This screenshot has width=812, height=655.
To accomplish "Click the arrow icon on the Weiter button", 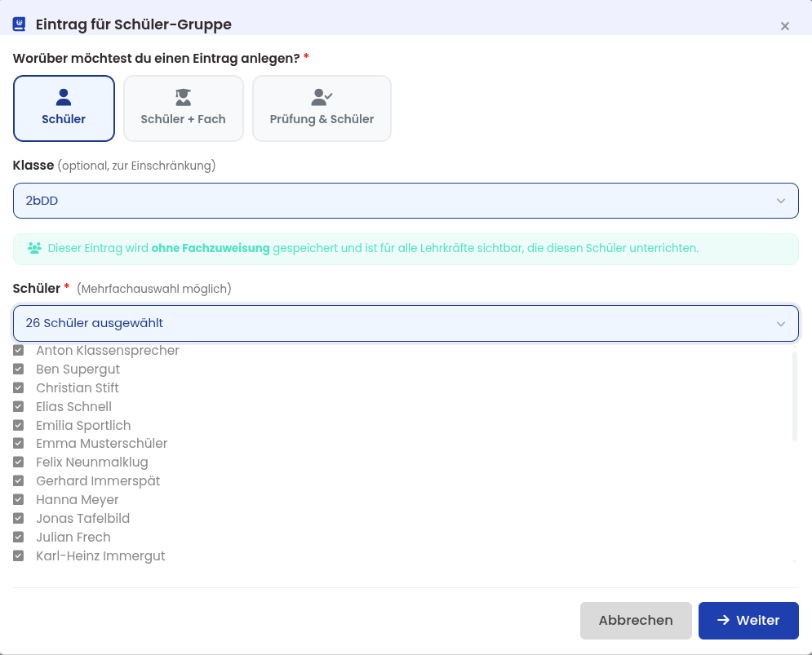I will [x=723, y=620].
